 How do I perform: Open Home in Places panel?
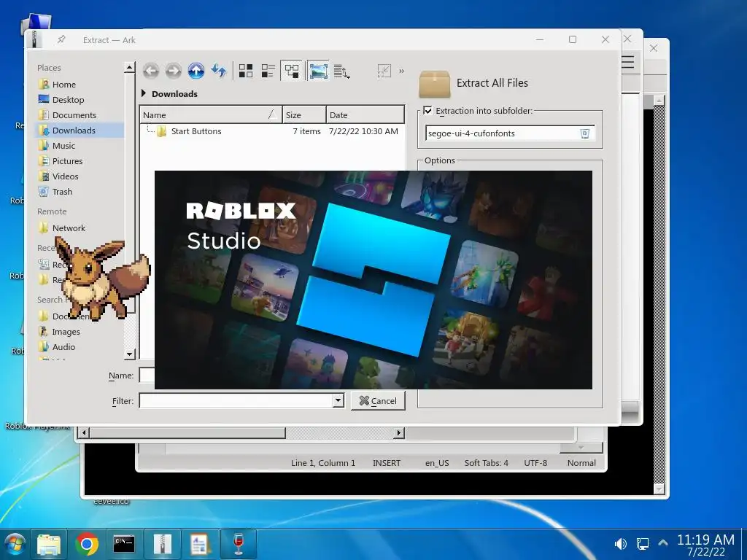pyautogui.click(x=63, y=85)
